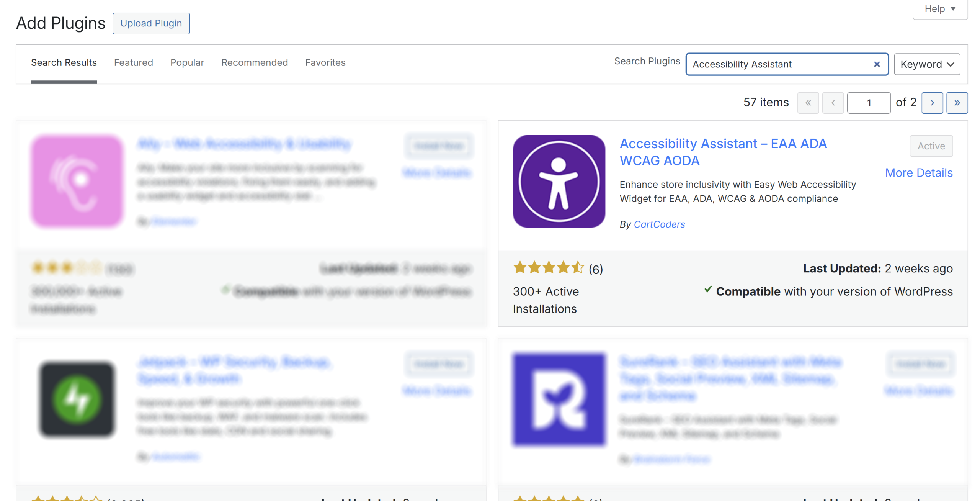
Task: Clear the search text with the X icon
Action: coord(877,64)
